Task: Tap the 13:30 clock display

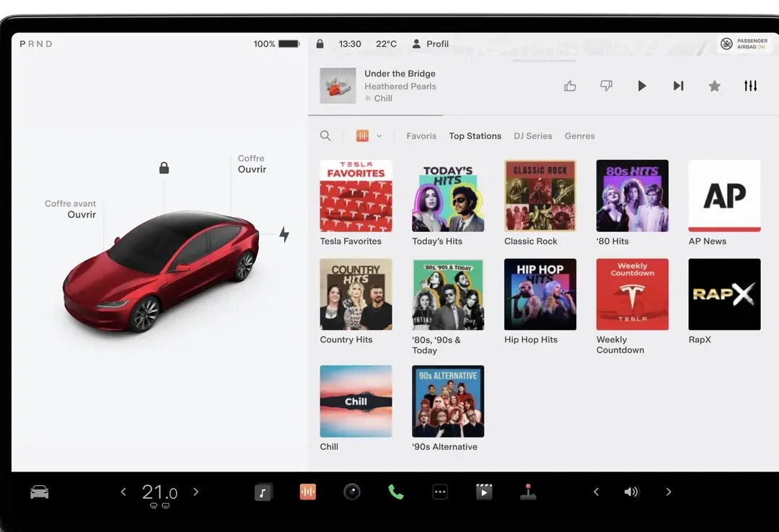Action: (350, 44)
